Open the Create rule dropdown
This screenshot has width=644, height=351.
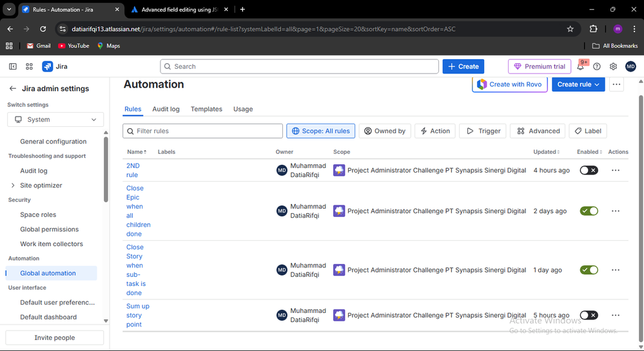(578, 84)
